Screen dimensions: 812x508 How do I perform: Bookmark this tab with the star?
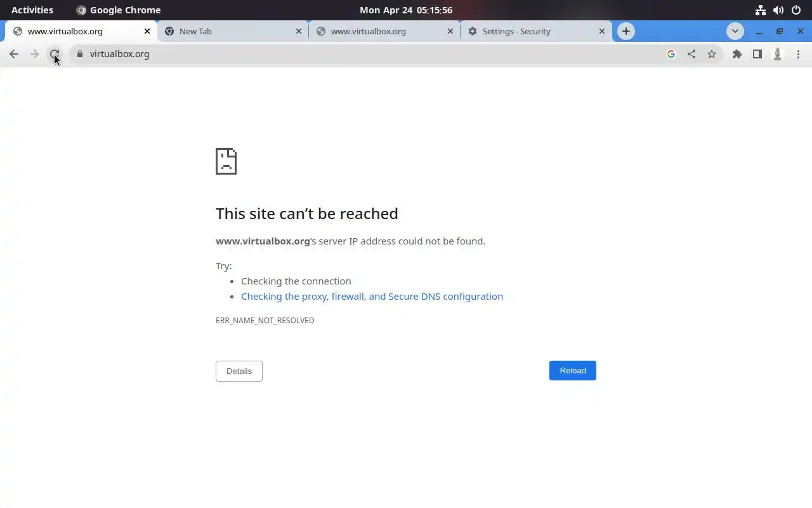tap(712, 54)
